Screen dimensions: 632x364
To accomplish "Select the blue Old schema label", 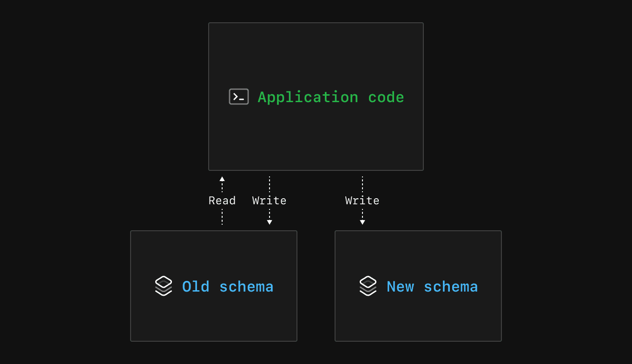I will 228,286.
